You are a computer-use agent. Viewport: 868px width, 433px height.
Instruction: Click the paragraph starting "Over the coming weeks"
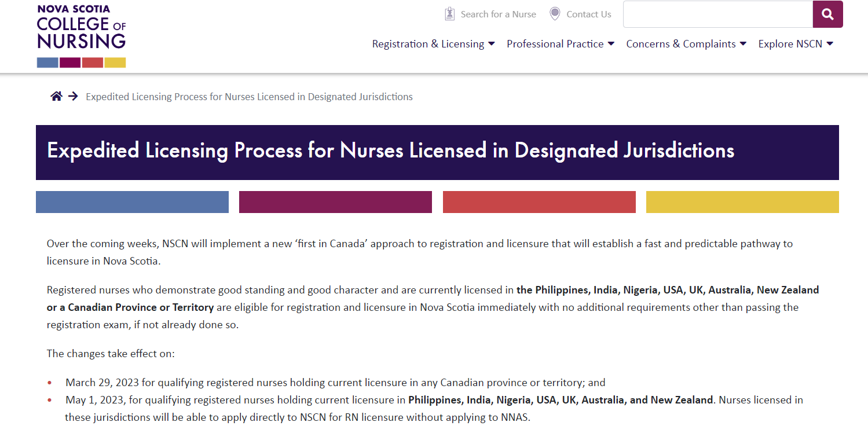coord(420,252)
